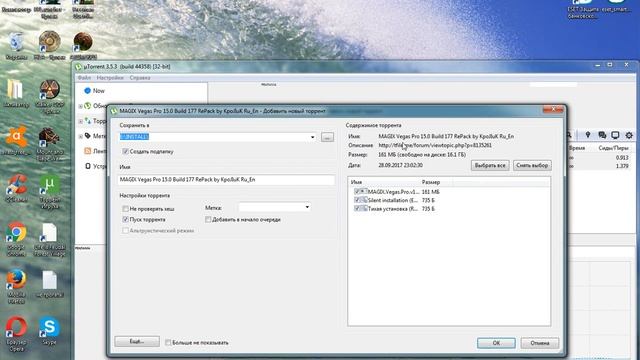Select the MAGIX.Vegas.Pro file row name
This screenshot has height=360, width=640.
(x=393, y=191)
